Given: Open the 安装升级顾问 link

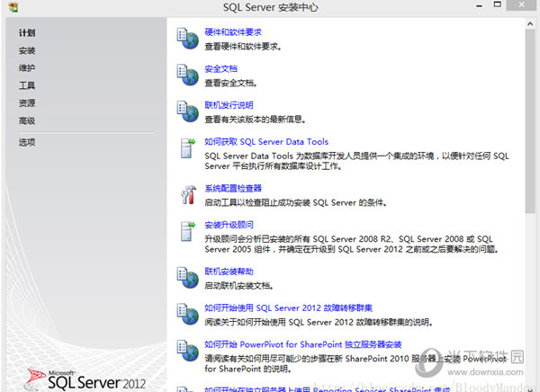Looking at the screenshot, I should point(229,225).
